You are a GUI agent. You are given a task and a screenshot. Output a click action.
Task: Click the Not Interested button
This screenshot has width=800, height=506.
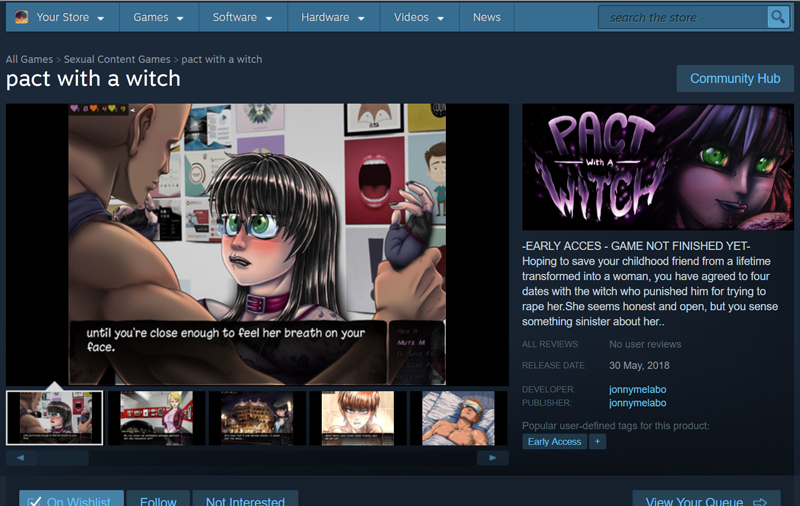pyautogui.click(x=245, y=499)
